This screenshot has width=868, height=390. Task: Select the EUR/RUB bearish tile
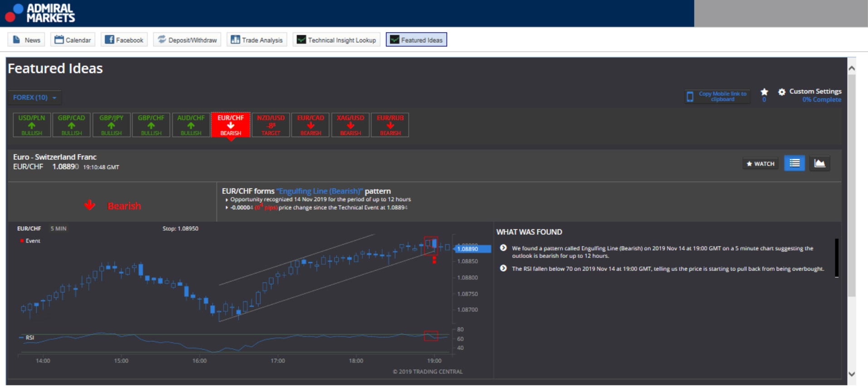(x=390, y=125)
